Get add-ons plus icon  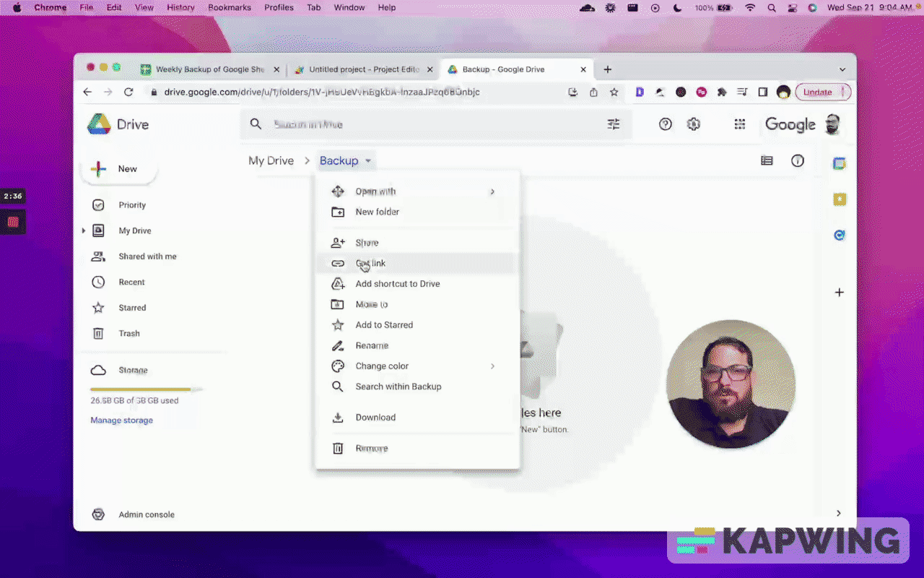[x=840, y=293]
